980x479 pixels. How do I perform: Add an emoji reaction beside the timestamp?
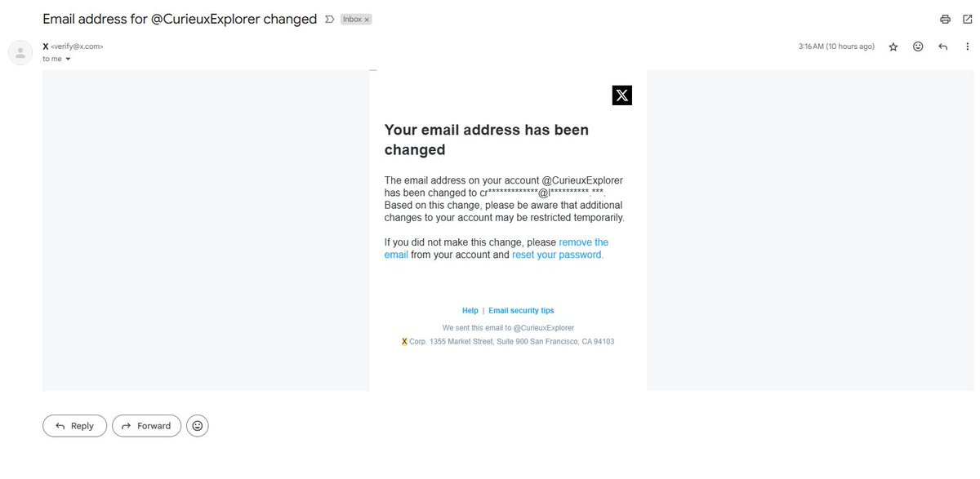click(918, 47)
